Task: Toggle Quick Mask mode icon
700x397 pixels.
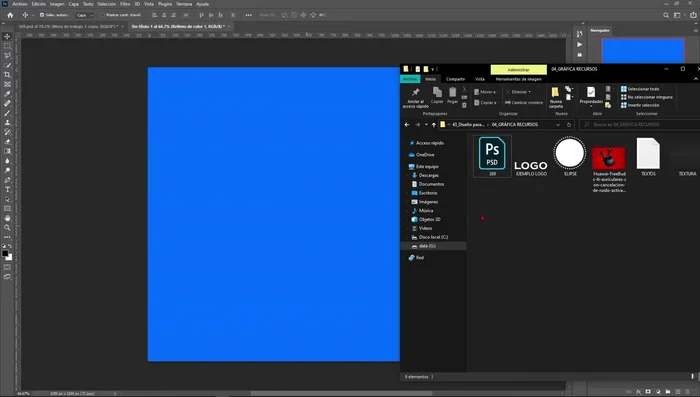Action: 7,267
